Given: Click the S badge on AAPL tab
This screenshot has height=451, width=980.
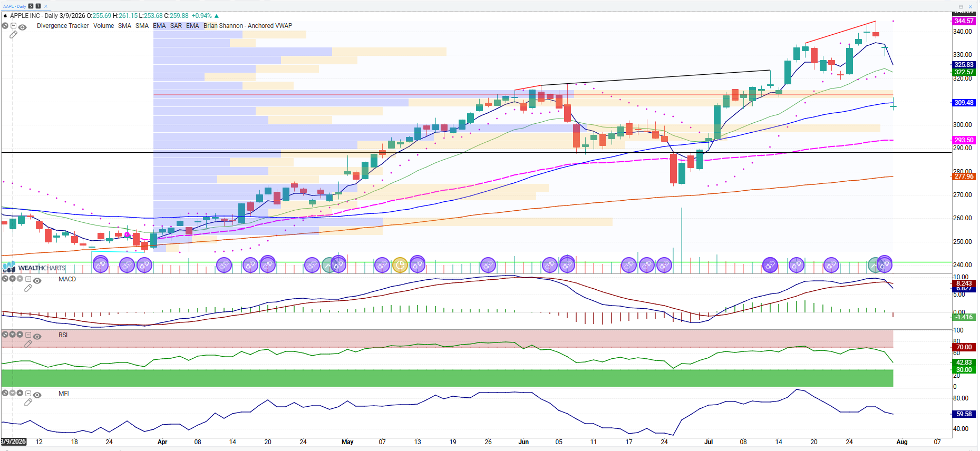Looking at the screenshot, I should point(31,6).
